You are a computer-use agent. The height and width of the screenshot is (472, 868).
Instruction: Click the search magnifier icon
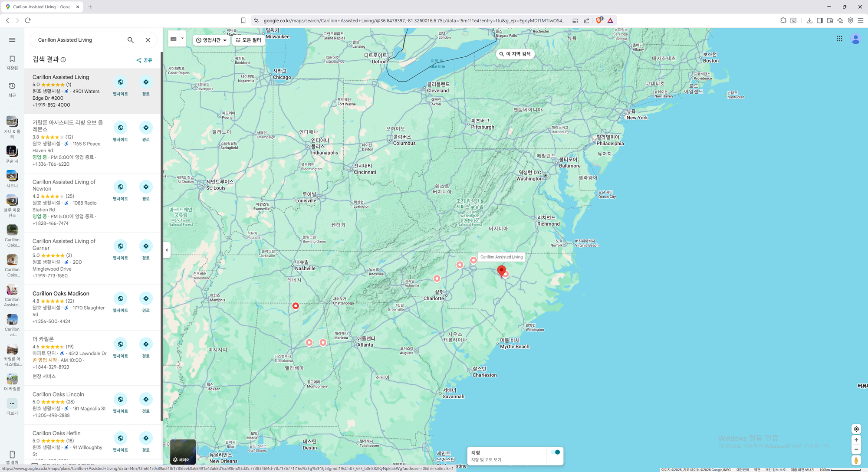pos(131,40)
